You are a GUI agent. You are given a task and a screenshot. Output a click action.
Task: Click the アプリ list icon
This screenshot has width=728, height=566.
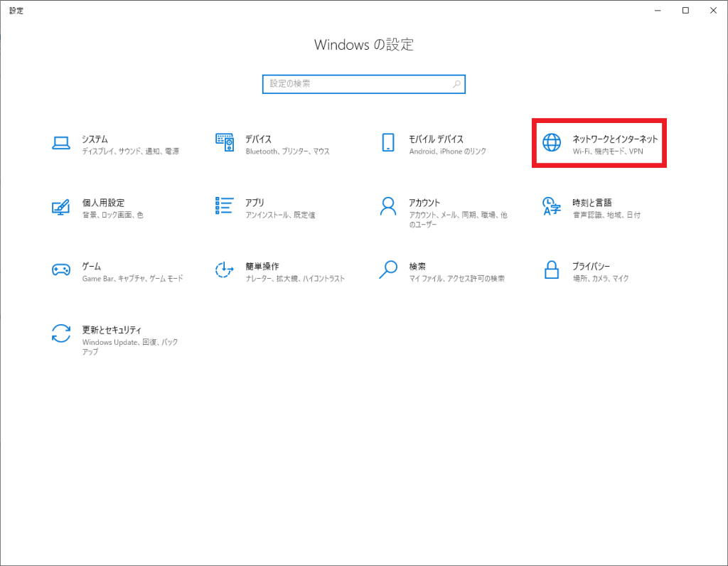click(224, 205)
